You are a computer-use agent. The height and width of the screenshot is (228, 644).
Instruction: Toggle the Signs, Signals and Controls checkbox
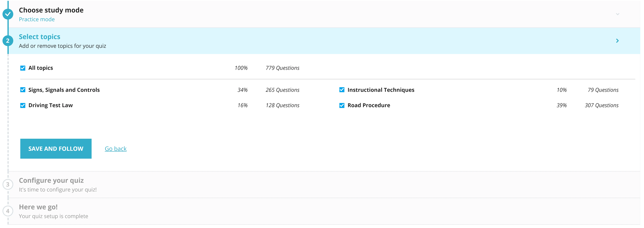(x=23, y=90)
